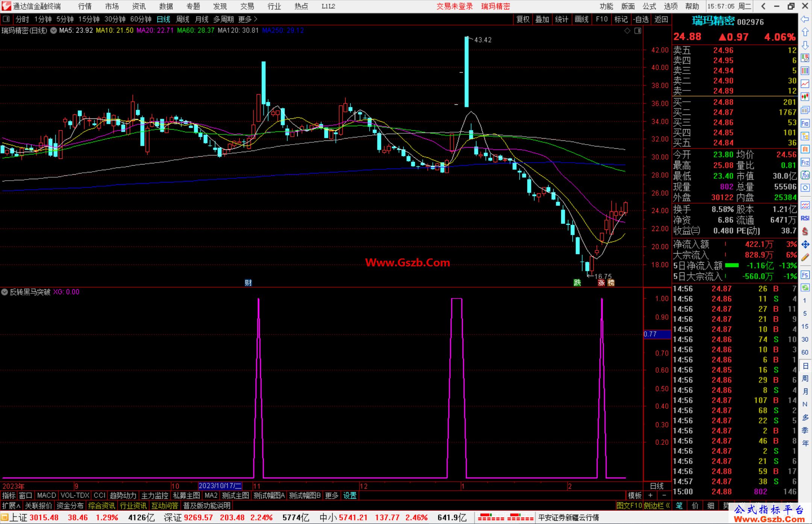Image resolution: width=812 pixels, height=524 pixels.
Task: Click the 财 marker on the chart timeline
Action: point(248,283)
